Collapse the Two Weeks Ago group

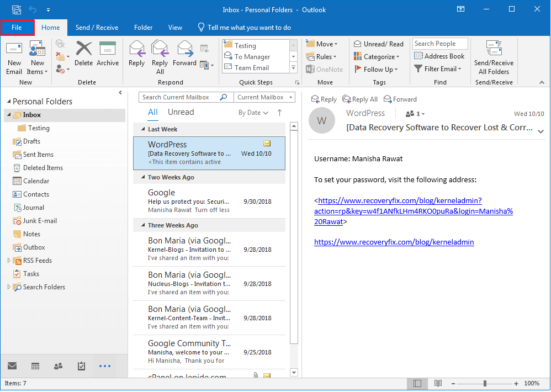point(143,177)
